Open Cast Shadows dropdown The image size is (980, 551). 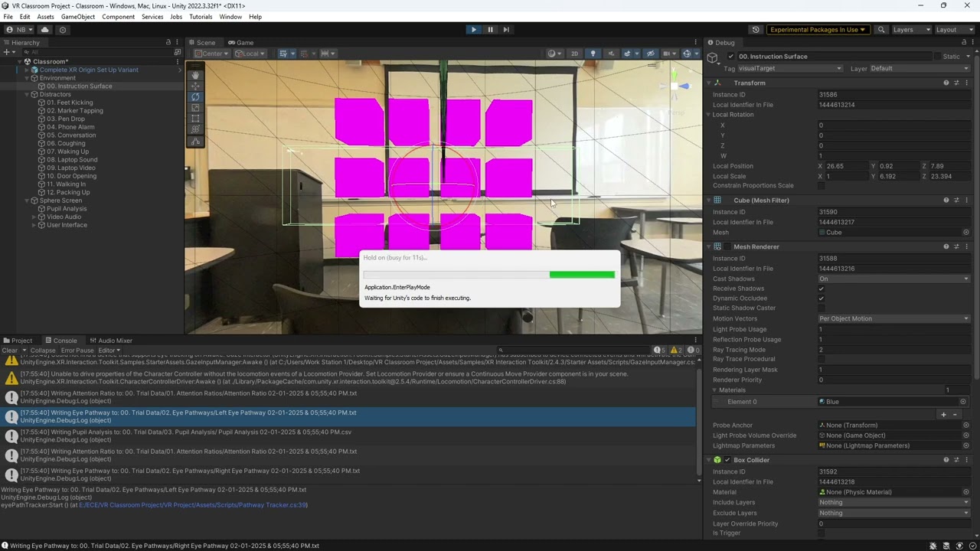pyautogui.click(x=893, y=279)
